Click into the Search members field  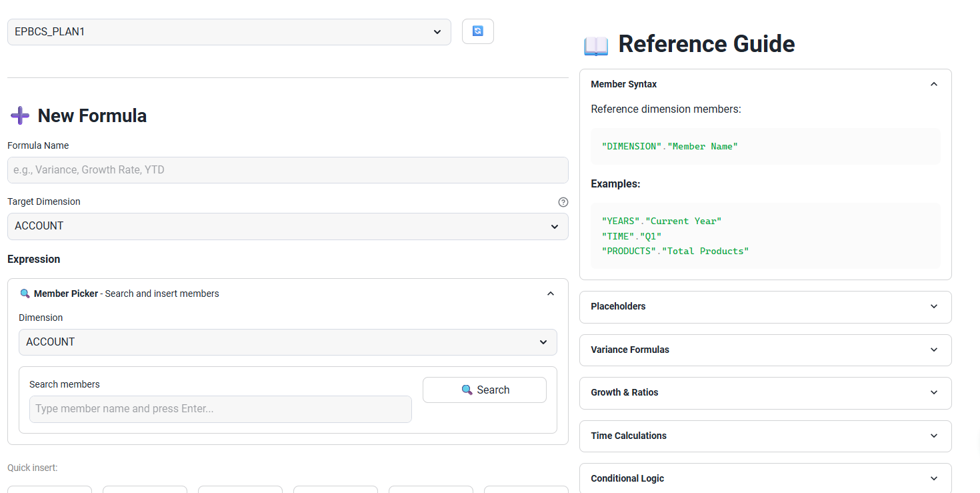pos(220,409)
